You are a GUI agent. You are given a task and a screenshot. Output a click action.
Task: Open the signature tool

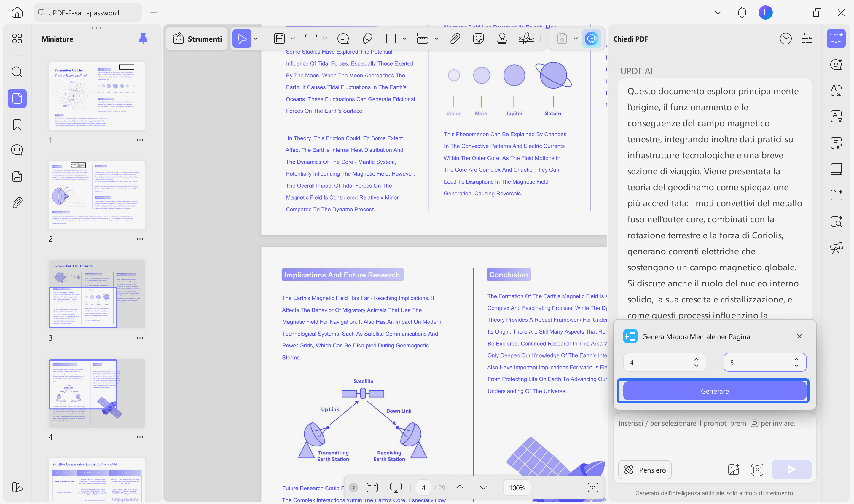(526, 39)
